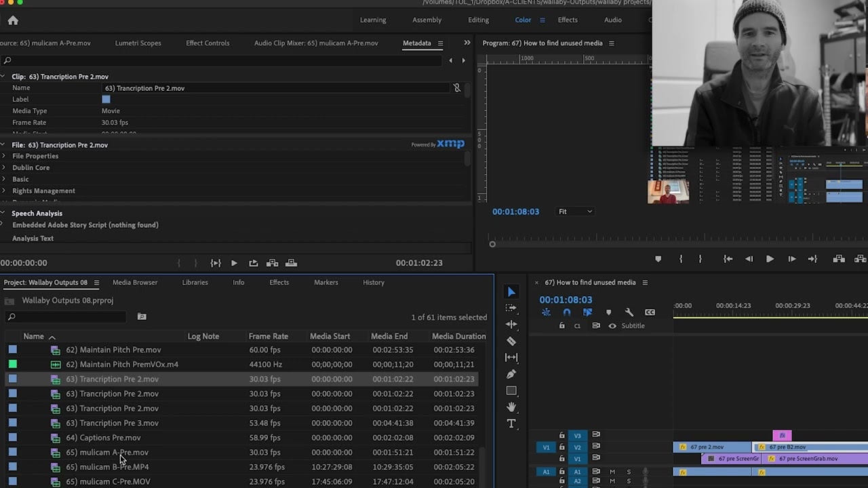Solo audio track A1
The image size is (868, 488).
click(629, 472)
